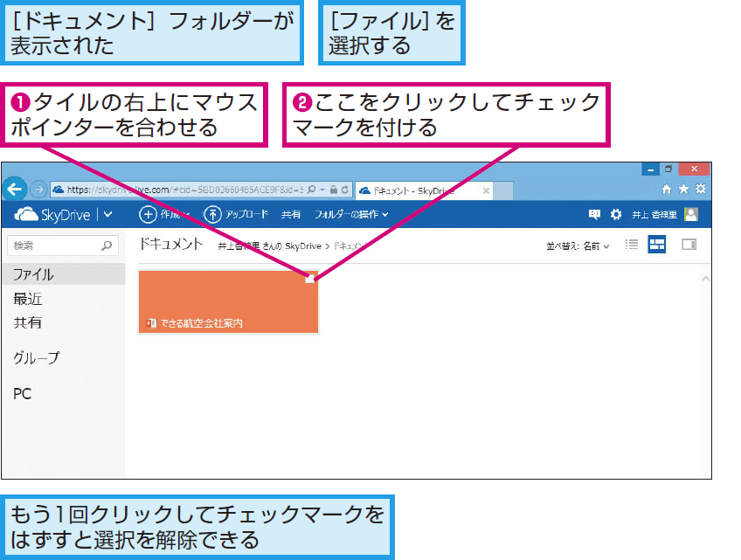Open a new browser tab
Screen dimensions: 741x560
click(x=503, y=190)
